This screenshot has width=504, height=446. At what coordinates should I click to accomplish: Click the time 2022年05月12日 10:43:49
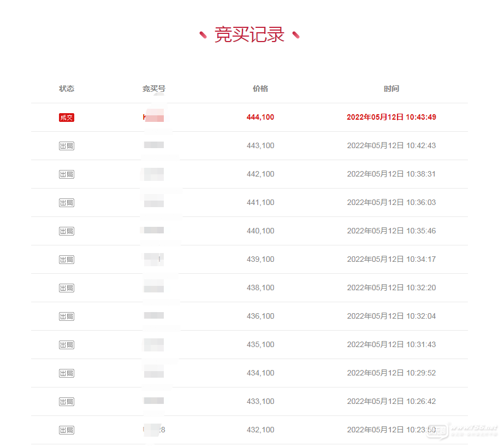click(x=392, y=117)
